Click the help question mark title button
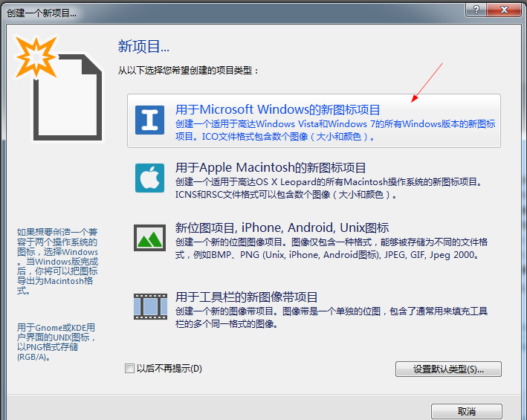The height and width of the screenshot is (420, 527). tap(476, 10)
